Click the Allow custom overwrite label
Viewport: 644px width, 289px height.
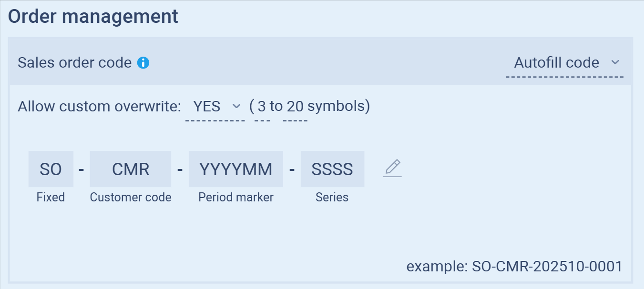pos(99,107)
